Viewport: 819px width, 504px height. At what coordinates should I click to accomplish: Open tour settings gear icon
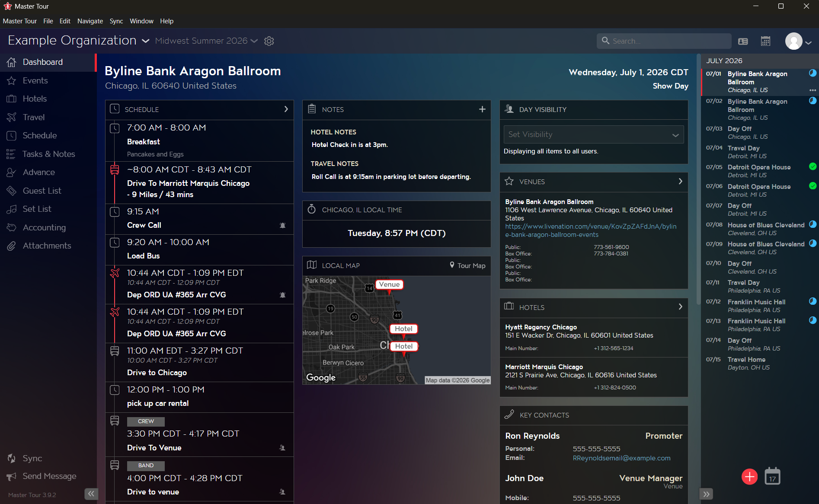(269, 41)
